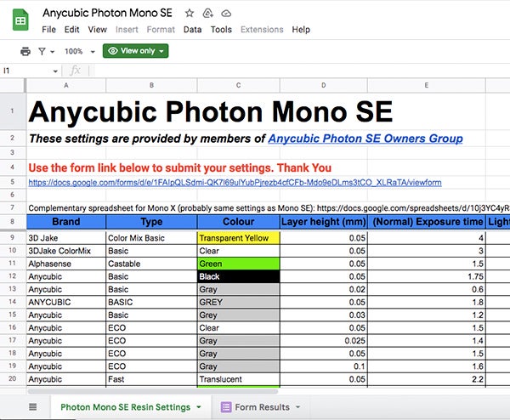Viewport: 510px width, 420px height.
Task: Open the Extensions menu
Action: [x=262, y=30]
